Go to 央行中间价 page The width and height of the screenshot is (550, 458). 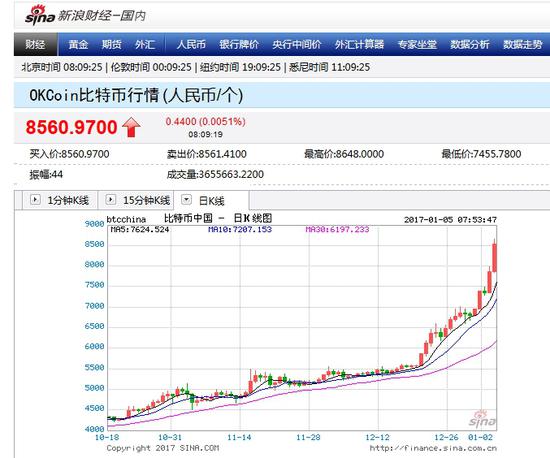tap(297, 45)
